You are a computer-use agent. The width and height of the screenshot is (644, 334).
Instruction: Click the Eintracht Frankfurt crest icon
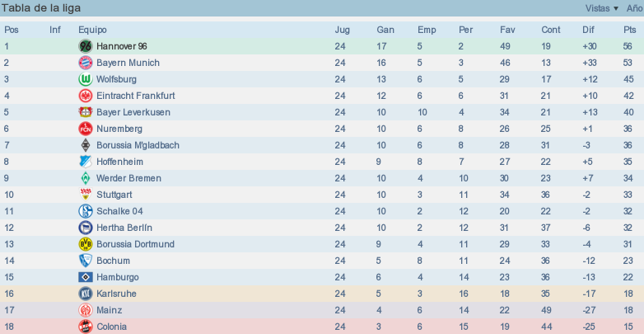86,96
